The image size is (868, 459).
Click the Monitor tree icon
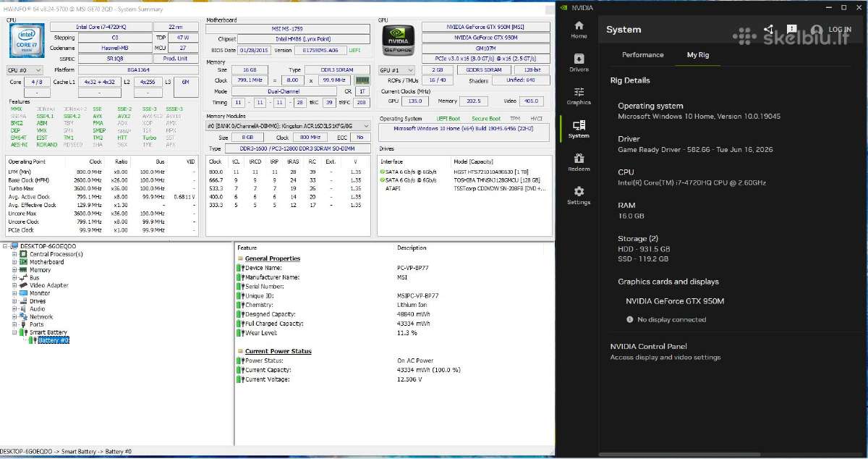point(23,293)
